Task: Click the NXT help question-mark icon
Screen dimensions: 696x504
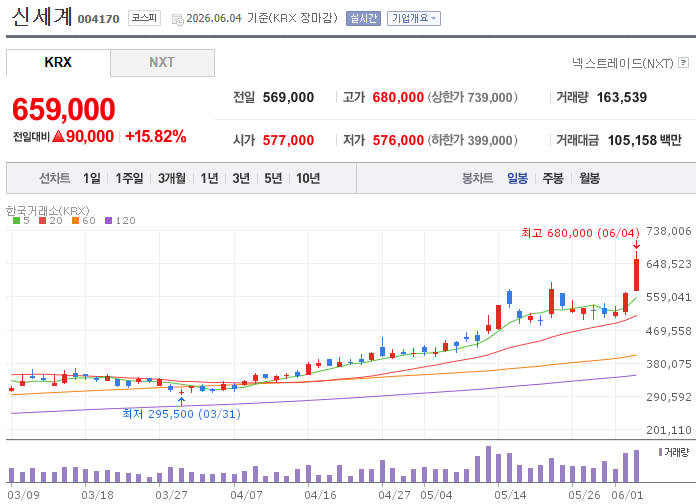Action: point(684,63)
